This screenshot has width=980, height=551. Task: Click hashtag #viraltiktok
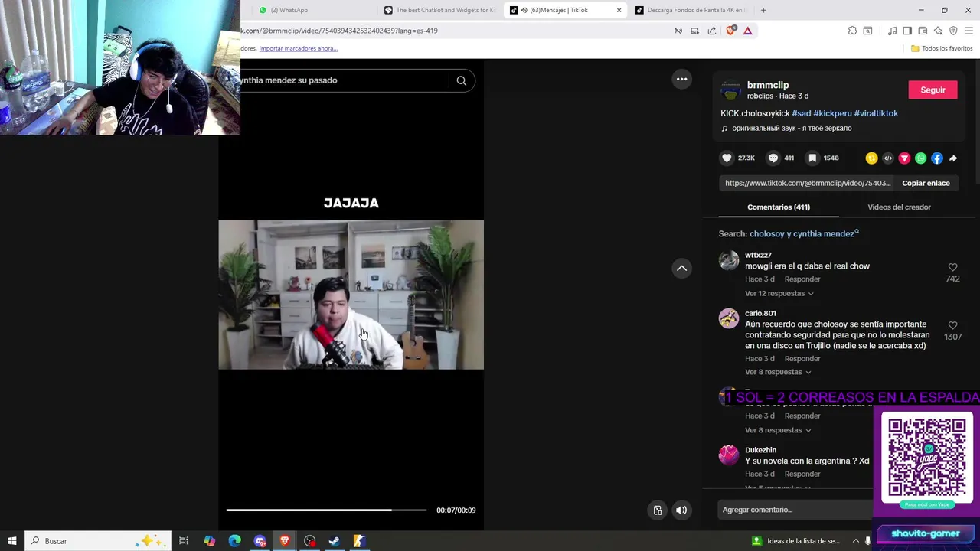[876, 113]
